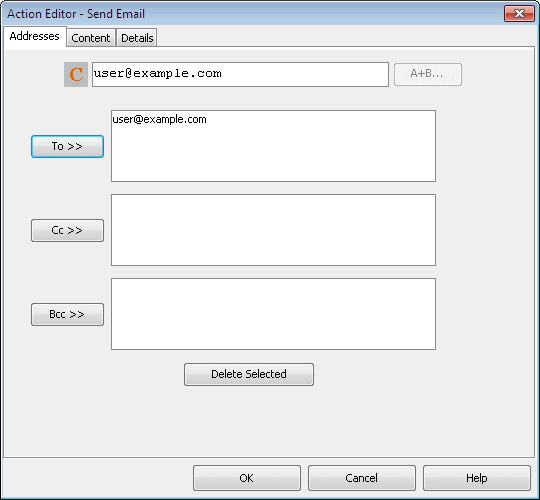Viewport: 540px width, 500px height.
Task: Add address with To >> button
Action: click(x=68, y=147)
